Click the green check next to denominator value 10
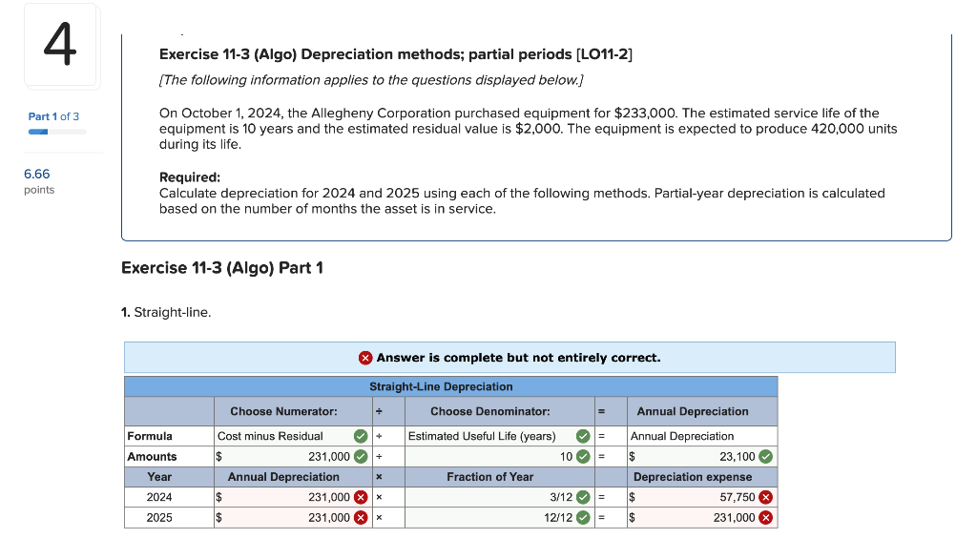Image resolution: width=977 pixels, height=560 pixels. coord(583,456)
